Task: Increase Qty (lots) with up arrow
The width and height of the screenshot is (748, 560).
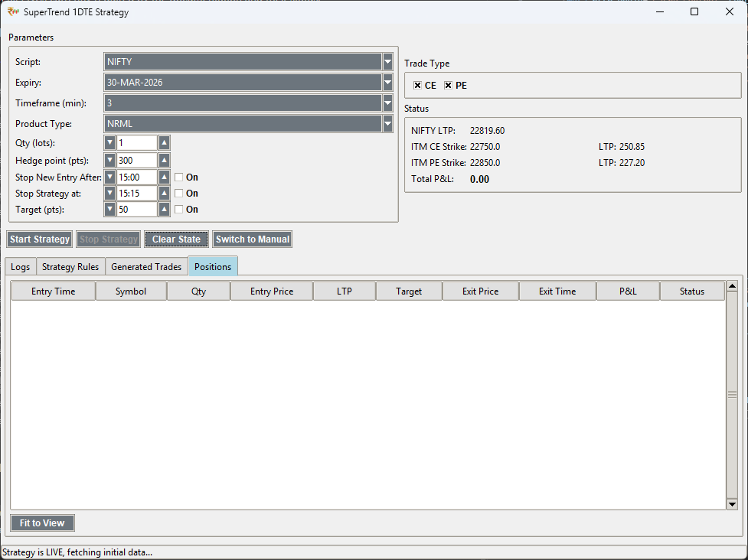Action: point(164,143)
